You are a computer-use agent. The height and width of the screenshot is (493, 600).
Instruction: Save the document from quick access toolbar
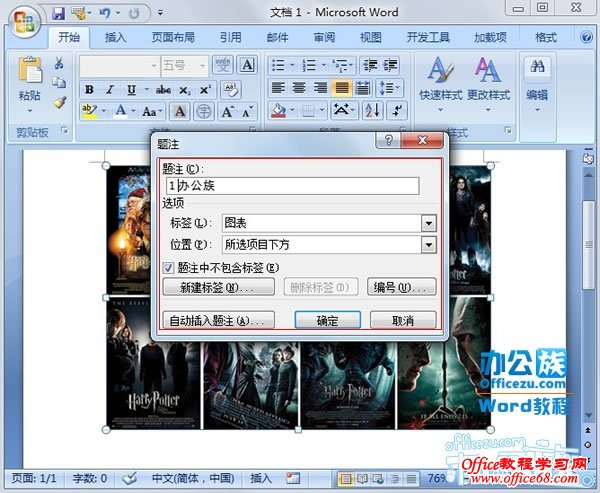[59, 14]
